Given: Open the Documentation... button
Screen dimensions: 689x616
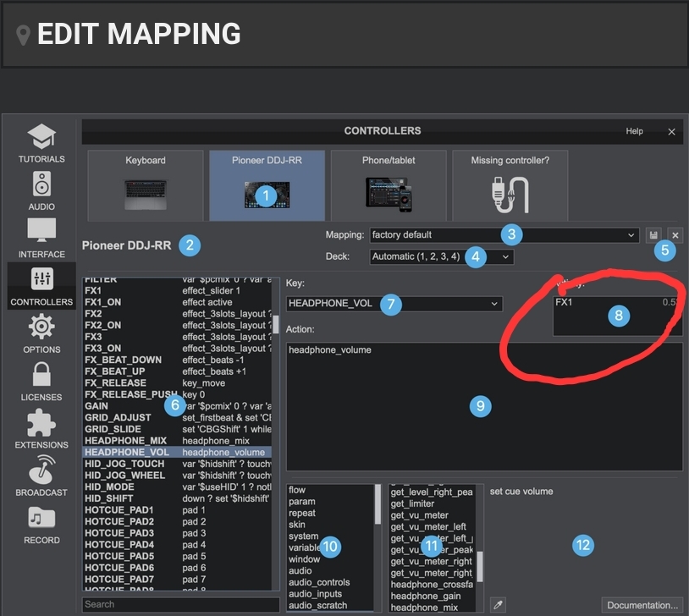Looking at the screenshot, I should [642, 605].
